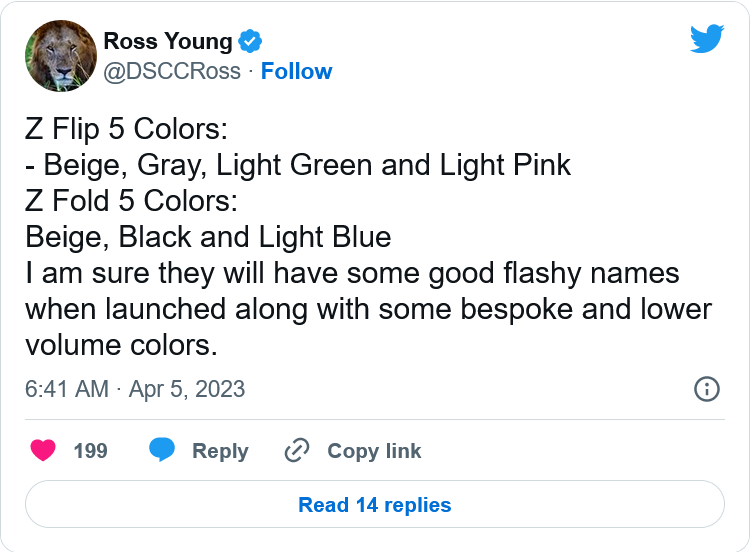750x552 pixels.
Task: Click the blue reply speech bubble icon
Action: pos(162,450)
